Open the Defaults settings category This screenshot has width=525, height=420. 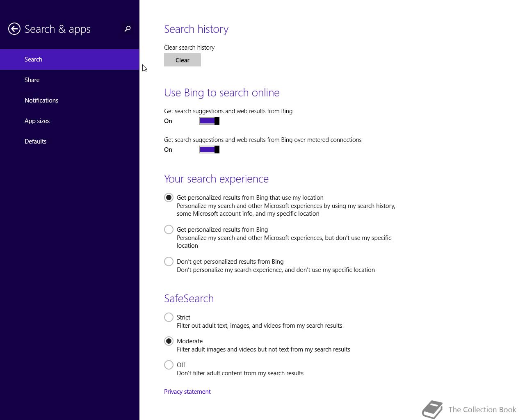click(x=69, y=142)
